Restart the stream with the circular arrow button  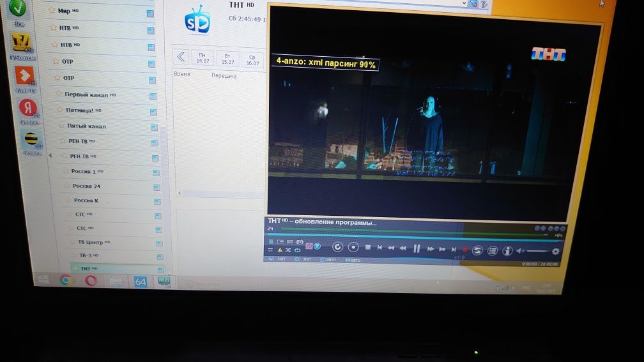337,246
